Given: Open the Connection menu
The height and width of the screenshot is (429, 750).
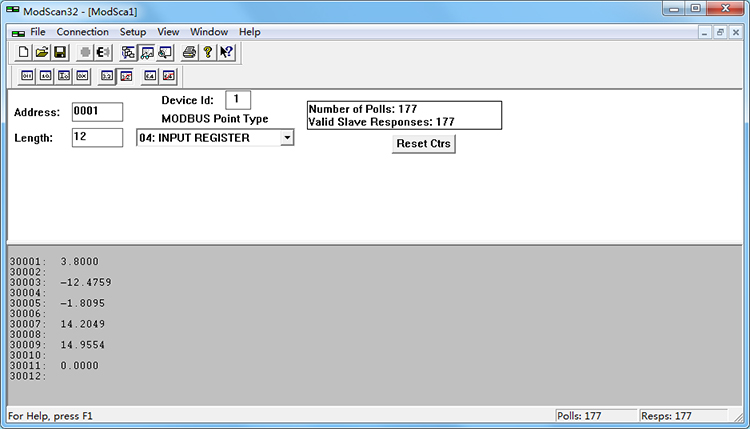Looking at the screenshot, I should [82, 32].
